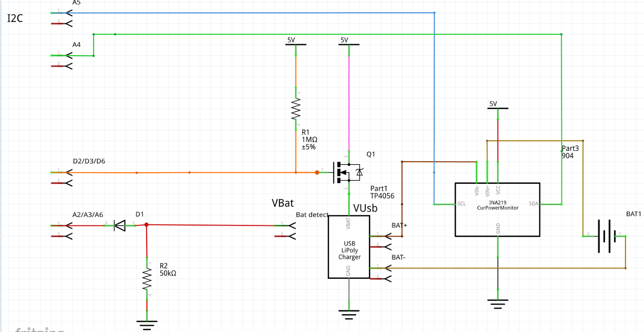Select the BAT- connector on the charger

[381, 273]
